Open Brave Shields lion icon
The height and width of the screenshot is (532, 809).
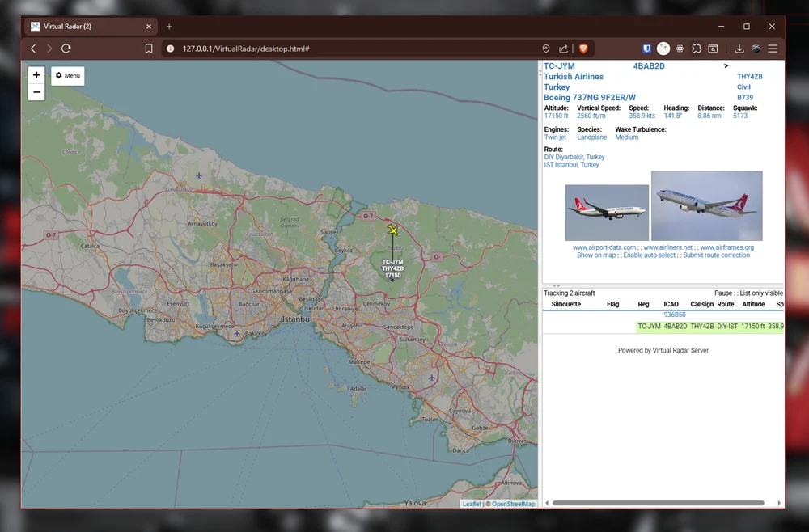pyautogui.click(x=583, y=49)
